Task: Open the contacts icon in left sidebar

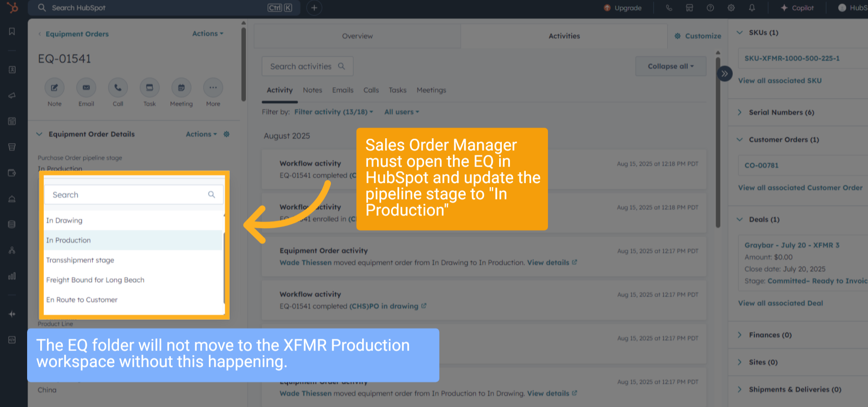Action: (x=12, y=70)
